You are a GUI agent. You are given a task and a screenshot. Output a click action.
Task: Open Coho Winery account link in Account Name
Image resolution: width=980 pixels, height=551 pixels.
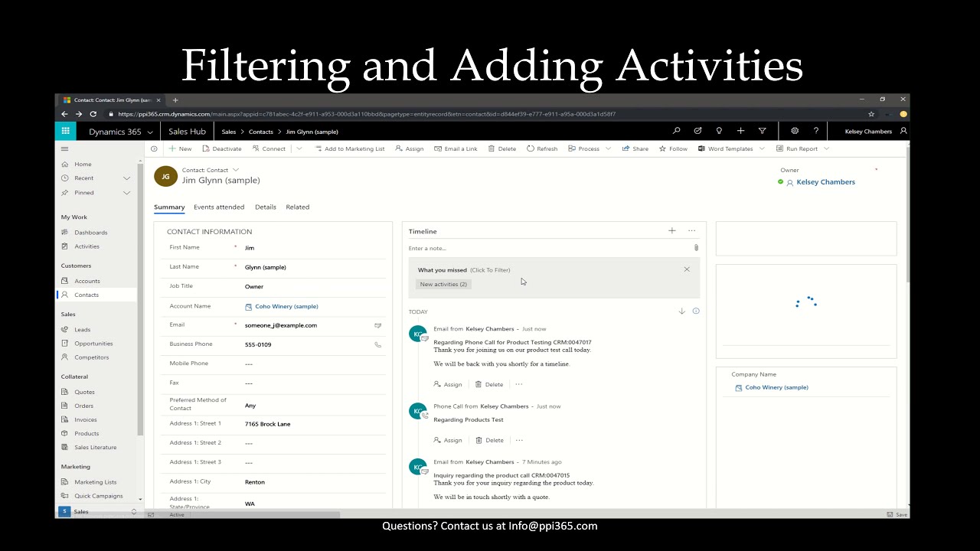tap(286, 306)
